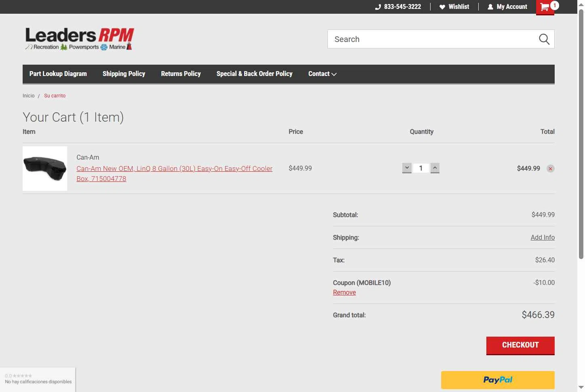
Task: Open Returns Policy page
Action: (181, 74)
